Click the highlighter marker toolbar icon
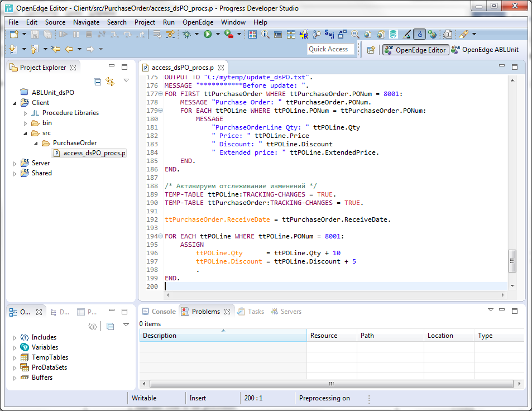 463,34
